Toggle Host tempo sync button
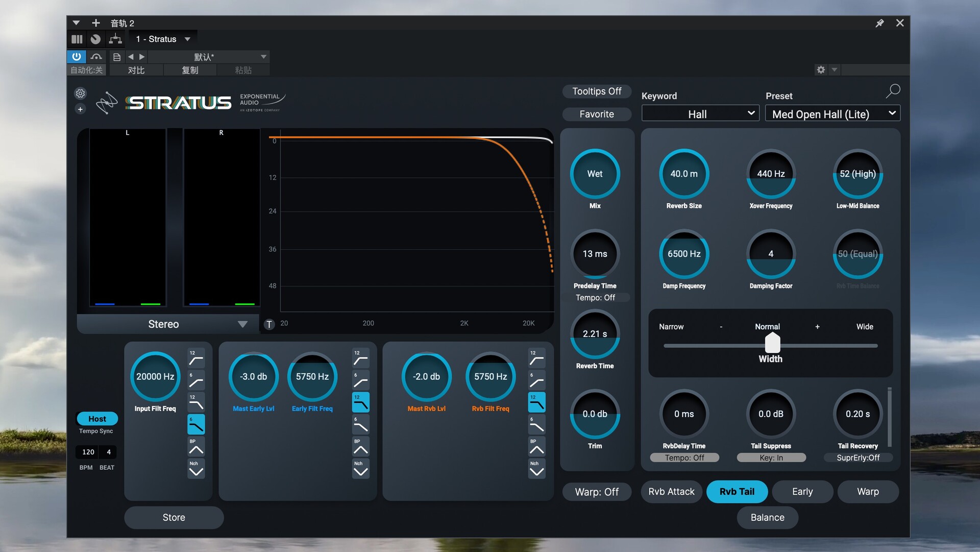 coord(97,419)
